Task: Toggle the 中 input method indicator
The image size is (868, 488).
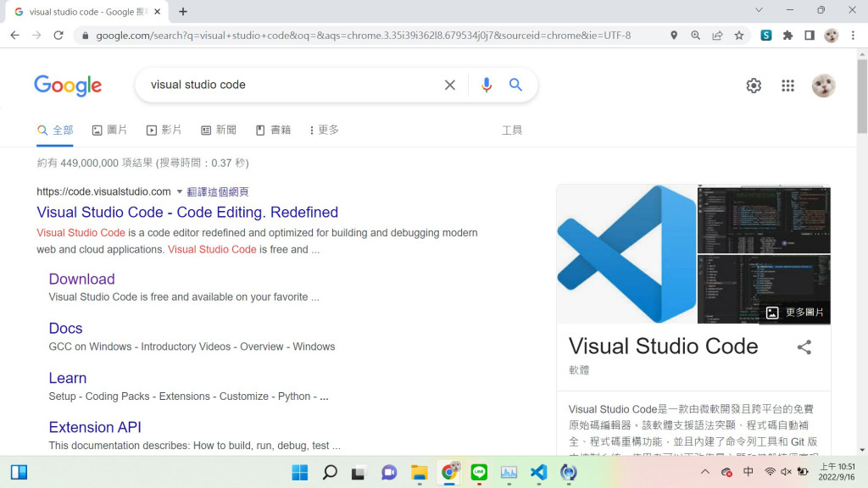Action: point(748,472)
